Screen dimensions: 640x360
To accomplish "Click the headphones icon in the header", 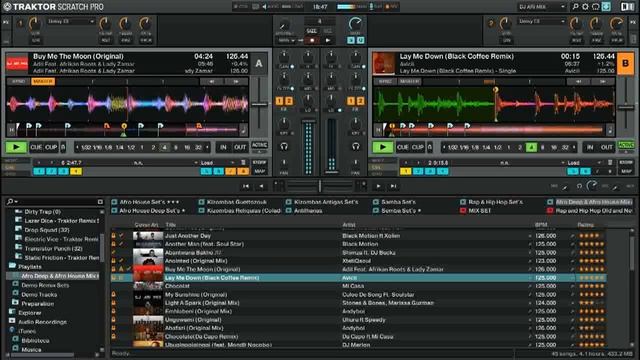I will coord(596,7).
